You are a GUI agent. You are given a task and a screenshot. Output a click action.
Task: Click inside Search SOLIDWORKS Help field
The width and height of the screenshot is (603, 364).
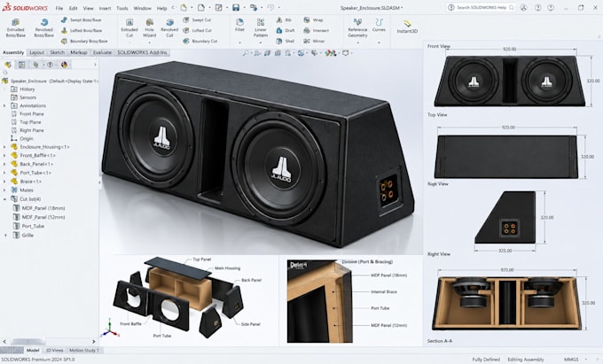click(482, 7)
